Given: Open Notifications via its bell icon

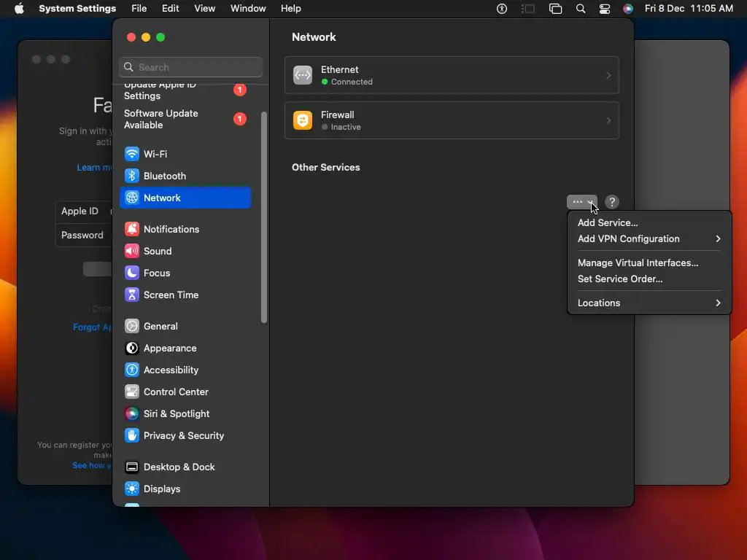Looking at the screenshot, I should [x=132, y=229].
